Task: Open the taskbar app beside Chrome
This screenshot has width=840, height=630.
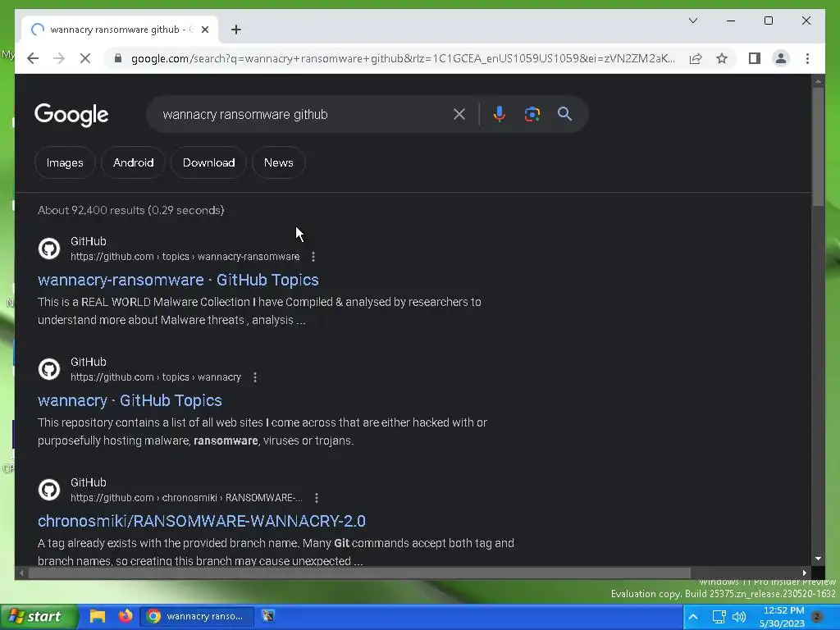Action: pos(268,616)
